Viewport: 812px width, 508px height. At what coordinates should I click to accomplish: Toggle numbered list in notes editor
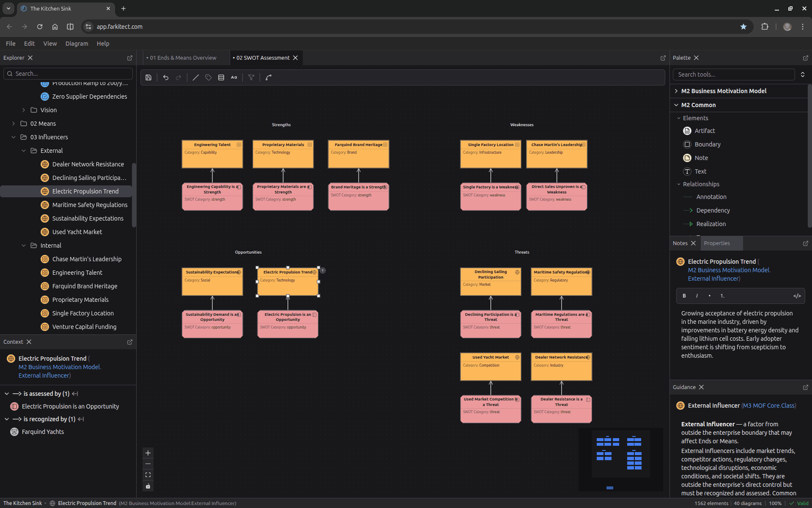722,296
